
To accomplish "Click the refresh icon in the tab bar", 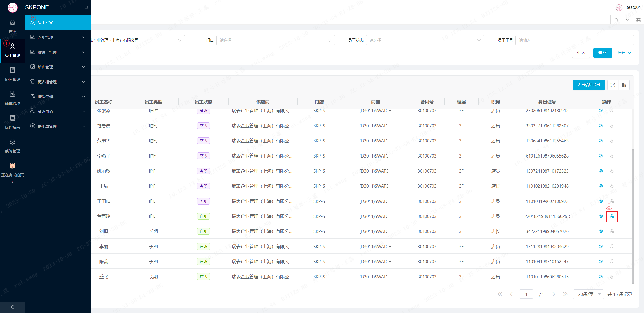I will pyautogui.click(x=616, y=20).
